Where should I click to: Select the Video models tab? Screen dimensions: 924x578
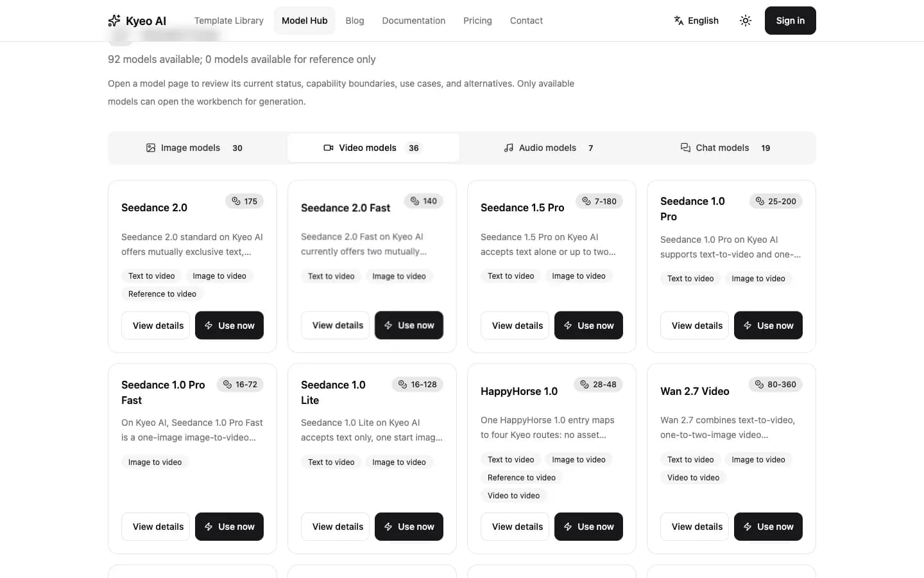373,148
